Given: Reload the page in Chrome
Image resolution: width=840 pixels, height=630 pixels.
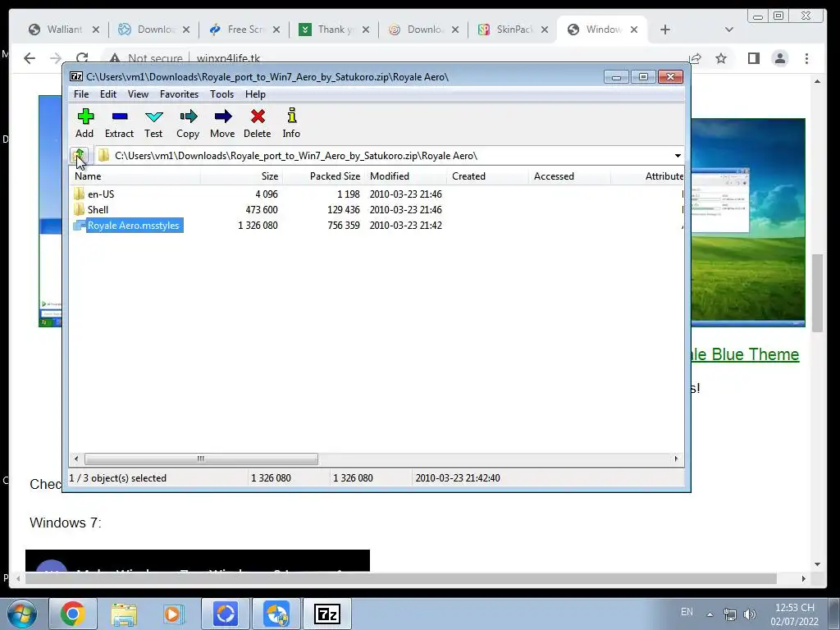Looking at the screenshot, I should pos(82,58).
